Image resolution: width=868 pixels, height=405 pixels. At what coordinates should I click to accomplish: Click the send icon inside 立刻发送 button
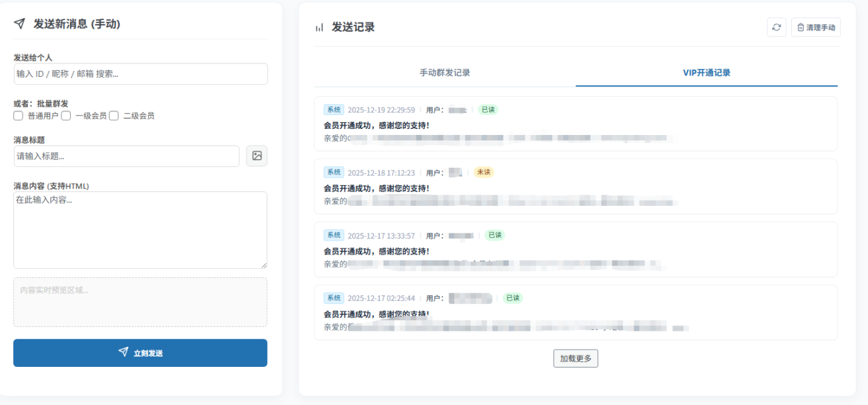tap(123, 352)
